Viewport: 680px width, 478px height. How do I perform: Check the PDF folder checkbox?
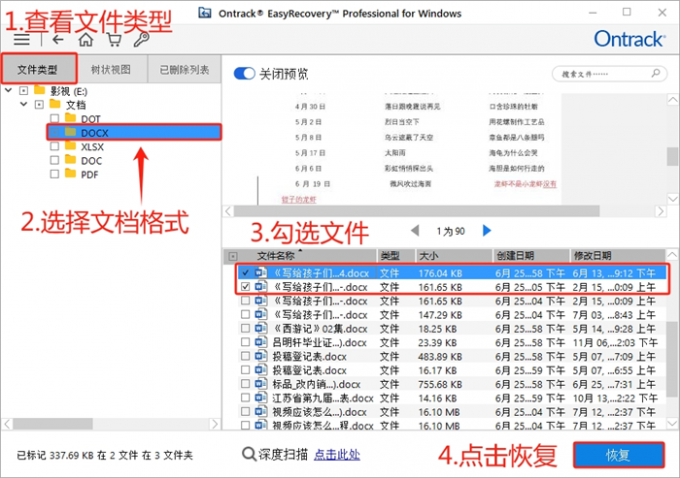click(x=55, y=174)
